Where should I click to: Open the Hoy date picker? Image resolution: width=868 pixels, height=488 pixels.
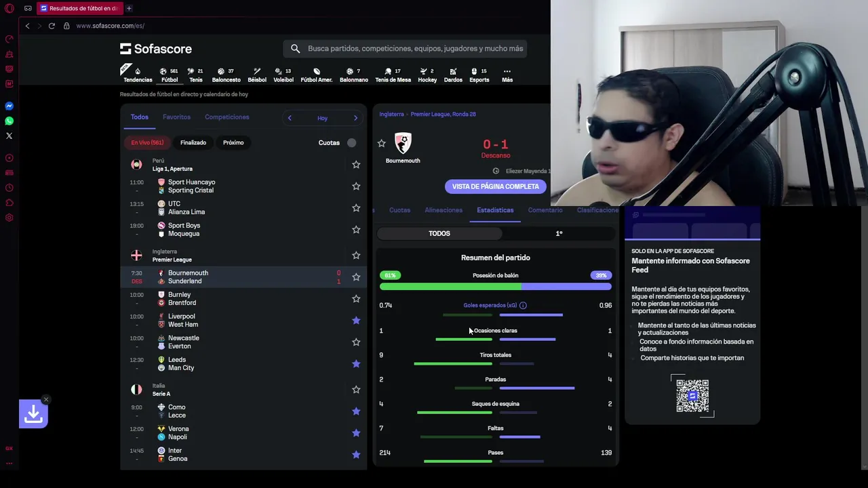point(322,118)
